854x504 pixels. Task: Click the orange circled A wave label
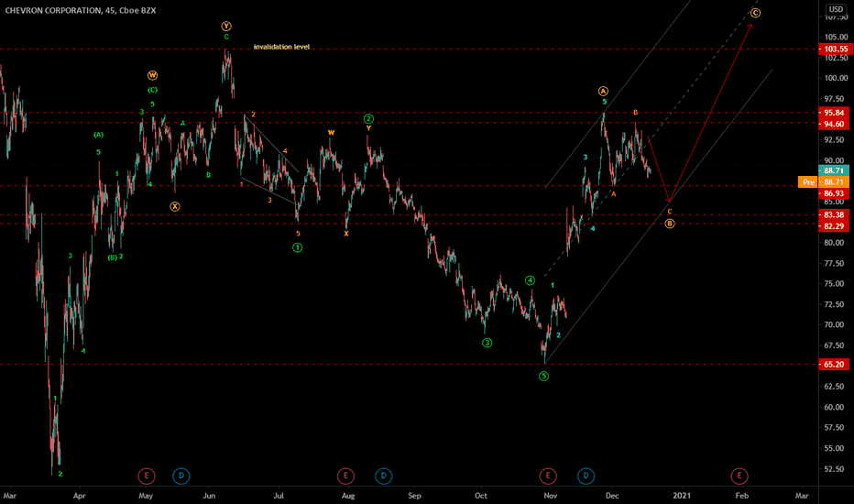(603, 91)
